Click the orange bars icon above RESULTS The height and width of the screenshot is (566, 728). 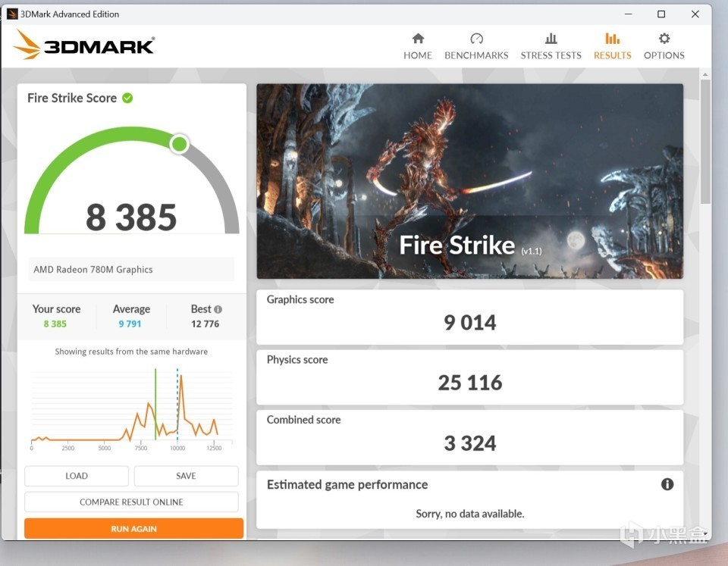(x=612, y=38)
